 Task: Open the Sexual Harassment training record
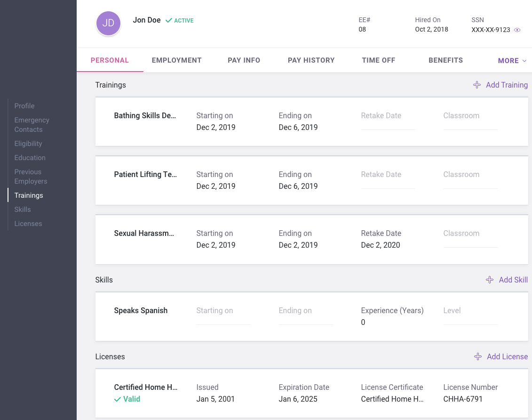point(144,234)
